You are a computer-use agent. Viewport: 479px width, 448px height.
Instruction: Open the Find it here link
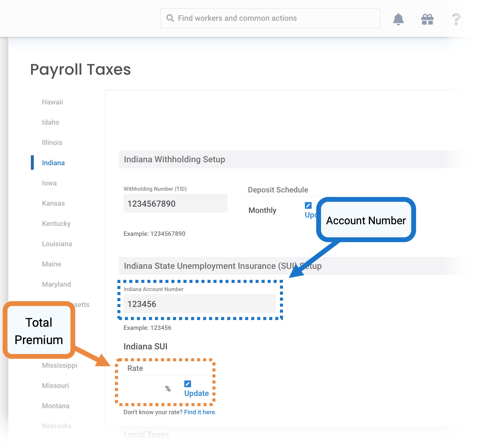[199, 412]
